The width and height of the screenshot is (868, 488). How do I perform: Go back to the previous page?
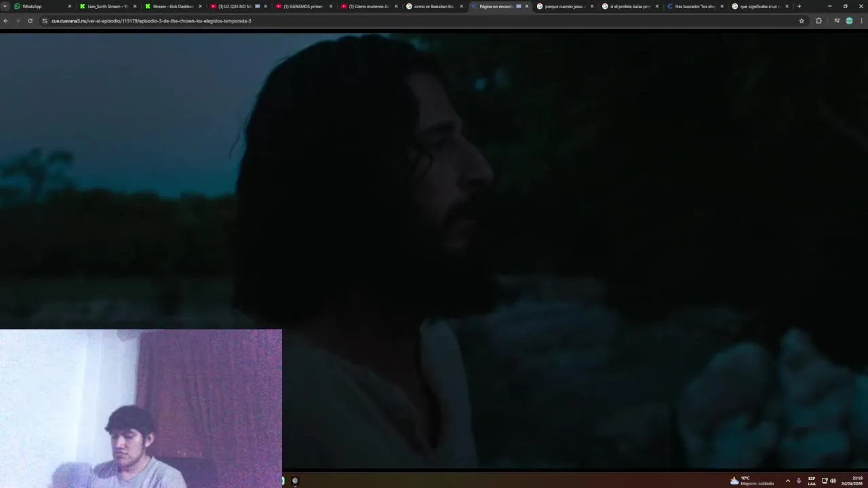pyautogui.click(x=5, y=21)
